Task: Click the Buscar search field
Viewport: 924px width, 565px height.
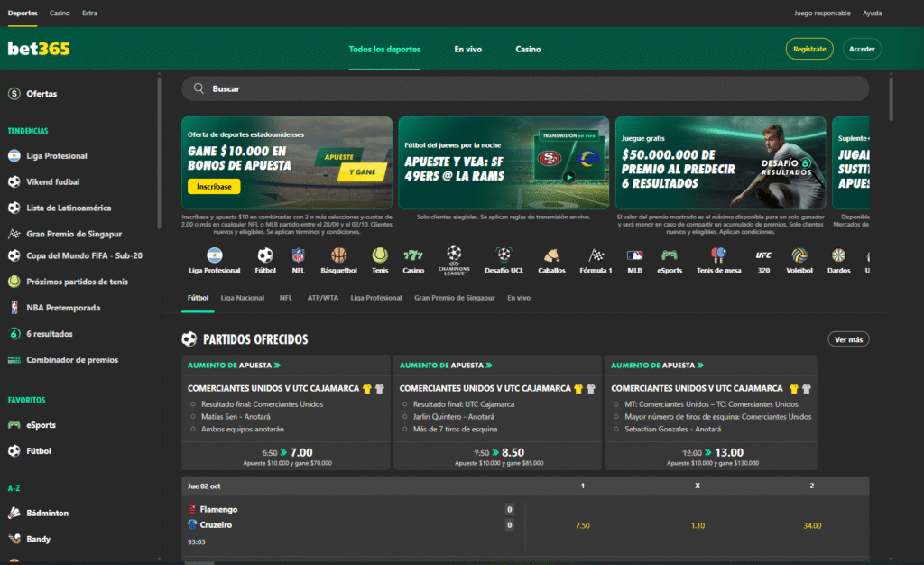Action: [523, 88]
